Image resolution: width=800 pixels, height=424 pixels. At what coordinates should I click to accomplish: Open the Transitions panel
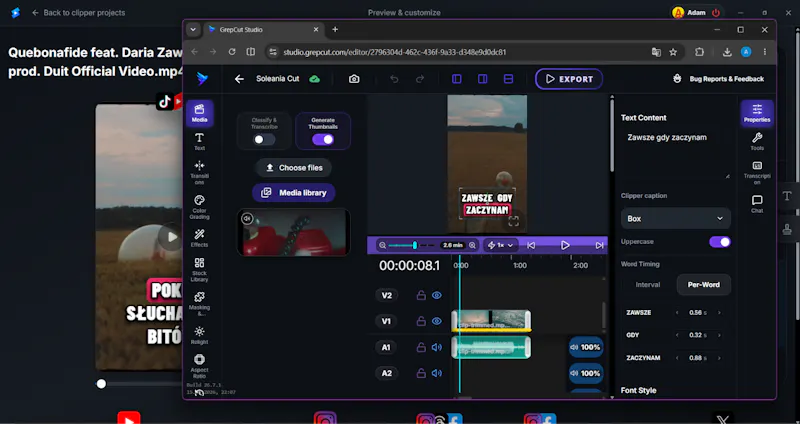point(199,172)
